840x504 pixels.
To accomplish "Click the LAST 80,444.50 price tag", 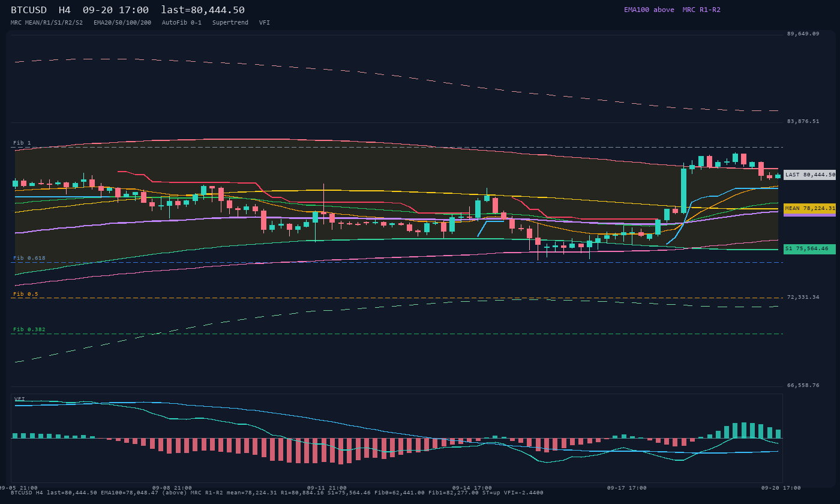I will (809, 175).
